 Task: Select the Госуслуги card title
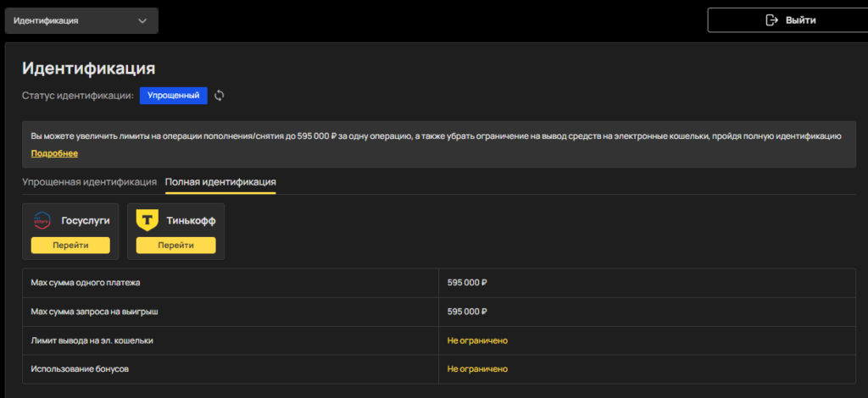pyautogui.click(x=86, y=220)
